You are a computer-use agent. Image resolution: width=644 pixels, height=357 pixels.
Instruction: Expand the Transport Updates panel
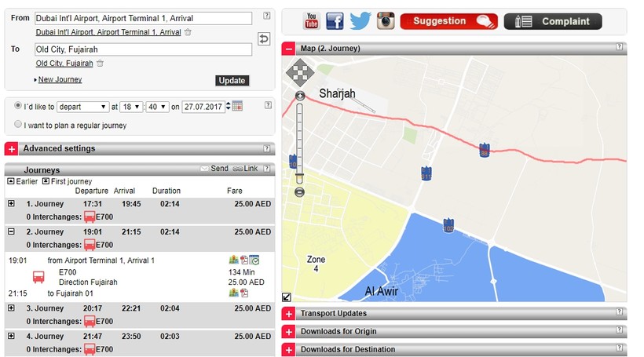(x=288, y=313)
